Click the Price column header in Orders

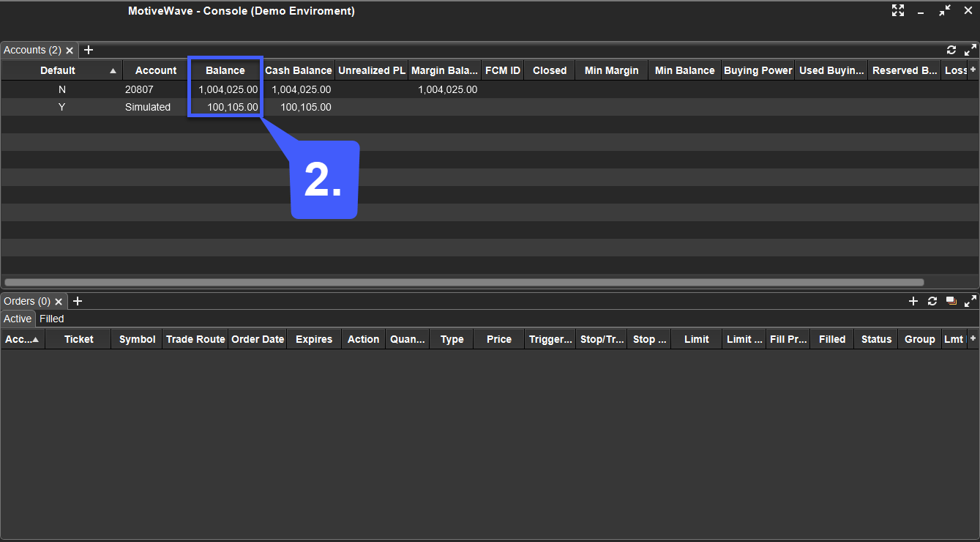pos(498,339)
